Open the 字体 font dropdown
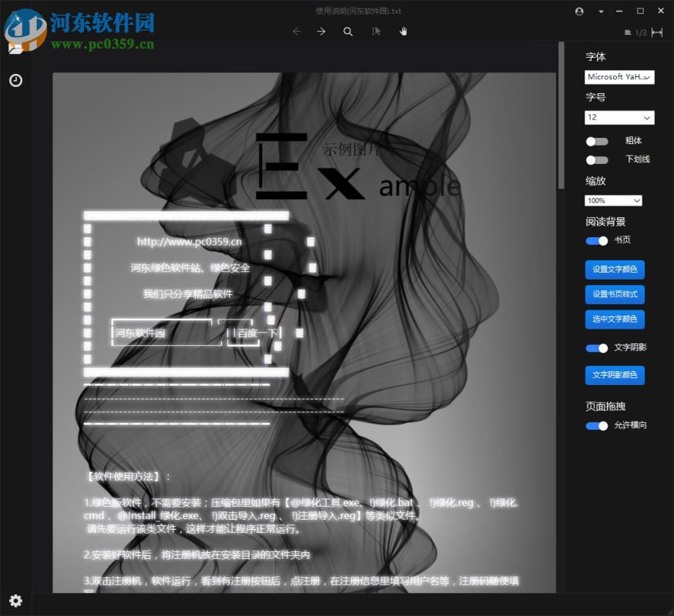The height and width of the screenshot is (616, 674). click(x=619, y=77)
